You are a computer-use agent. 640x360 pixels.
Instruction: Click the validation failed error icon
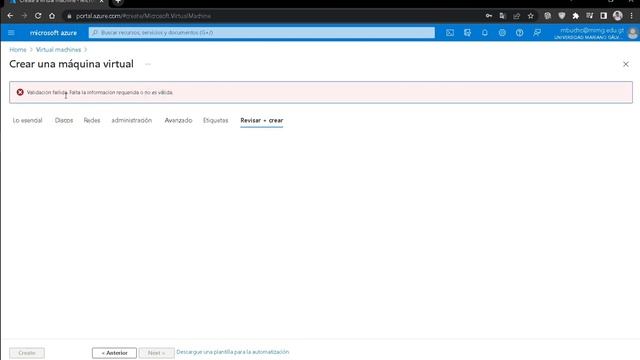pos(20,92)
